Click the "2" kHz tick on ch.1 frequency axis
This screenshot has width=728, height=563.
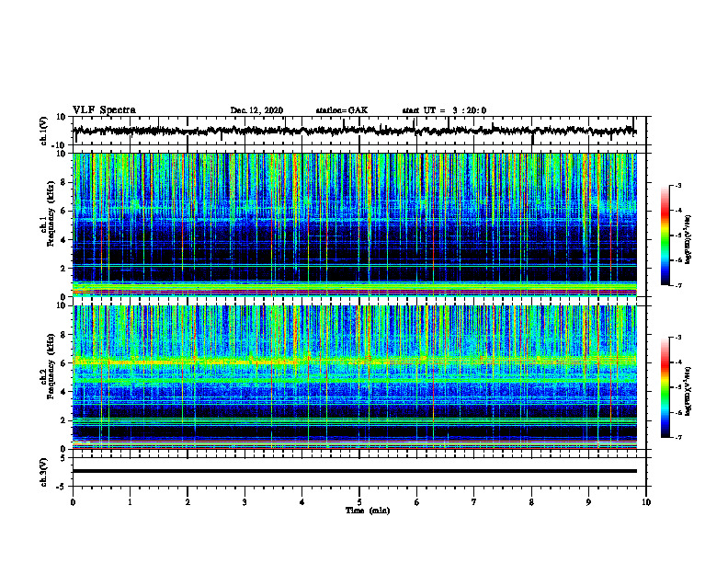coord(63,268)
